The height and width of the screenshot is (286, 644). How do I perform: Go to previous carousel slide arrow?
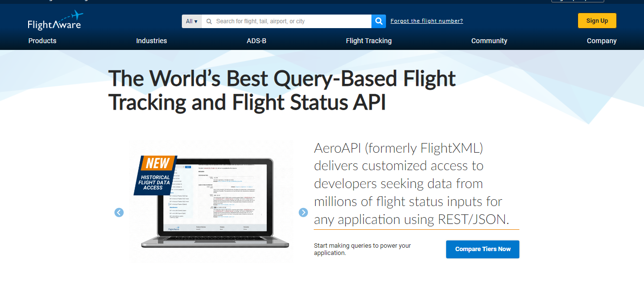click(119, 212)
